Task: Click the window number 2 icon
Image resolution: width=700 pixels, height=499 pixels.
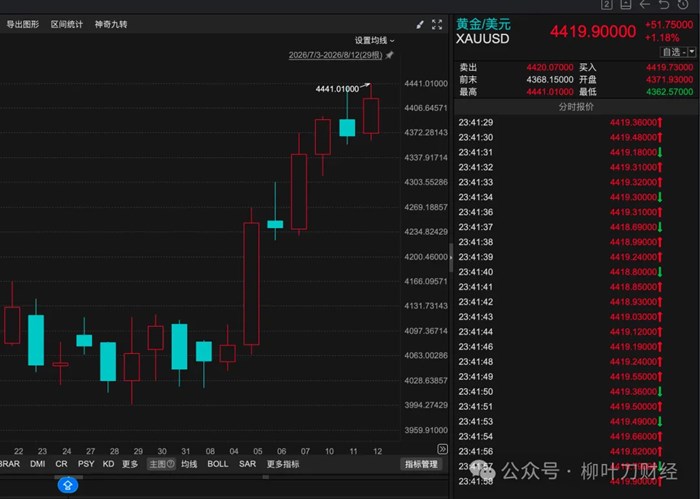Action: tap(607, 4)
